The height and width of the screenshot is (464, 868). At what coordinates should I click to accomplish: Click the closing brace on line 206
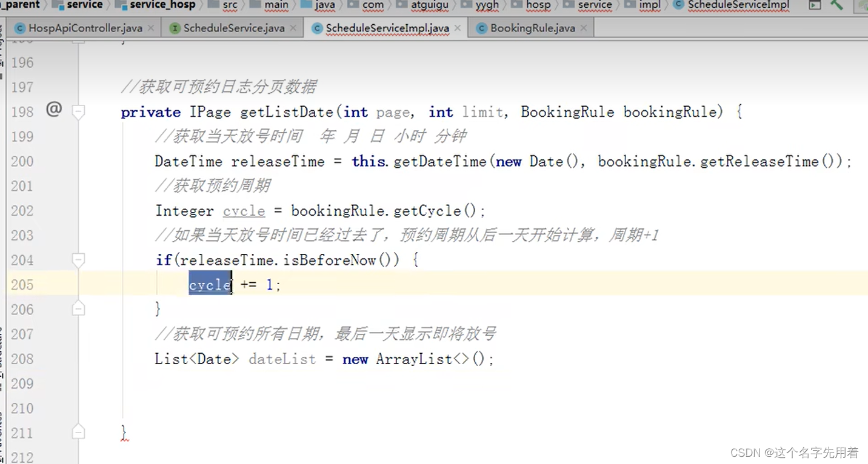pos(158,309)
